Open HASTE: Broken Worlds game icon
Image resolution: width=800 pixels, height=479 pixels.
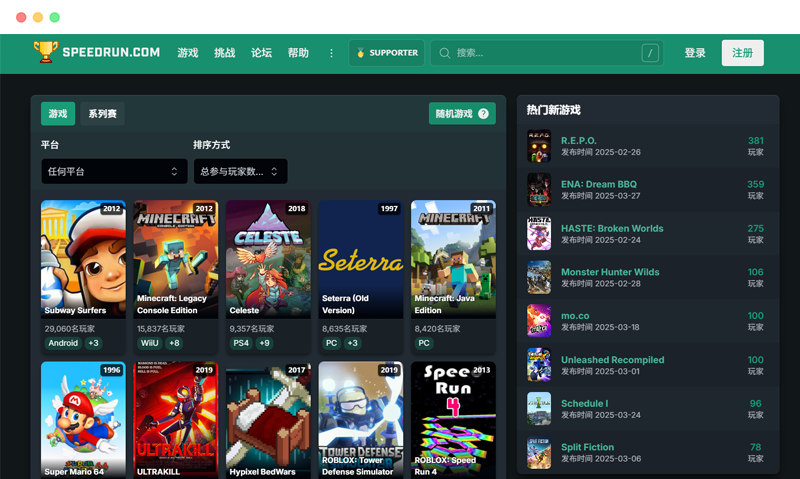(x=539, y=234)
